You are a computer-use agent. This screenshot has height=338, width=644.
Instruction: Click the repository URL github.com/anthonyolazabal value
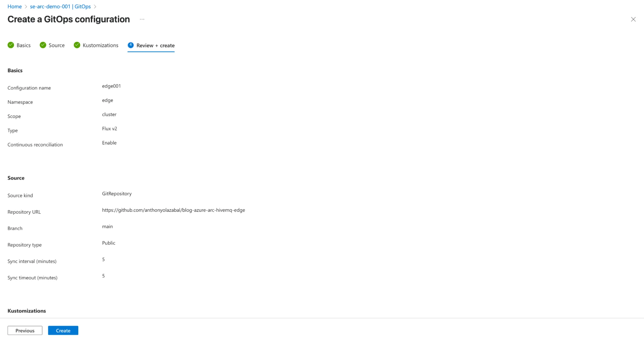pyautogui.click(x=174, y=210)
